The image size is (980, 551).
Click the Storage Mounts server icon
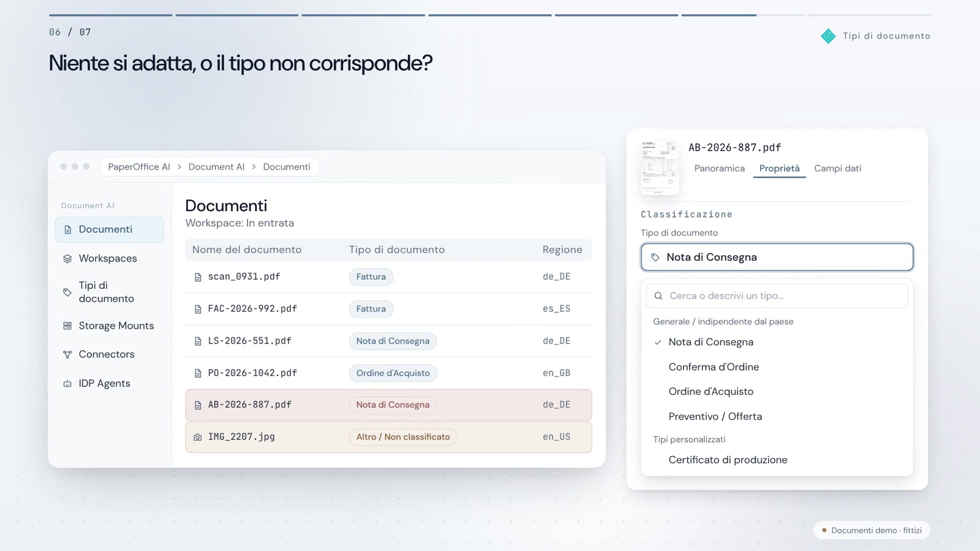[x=67, y=326]
